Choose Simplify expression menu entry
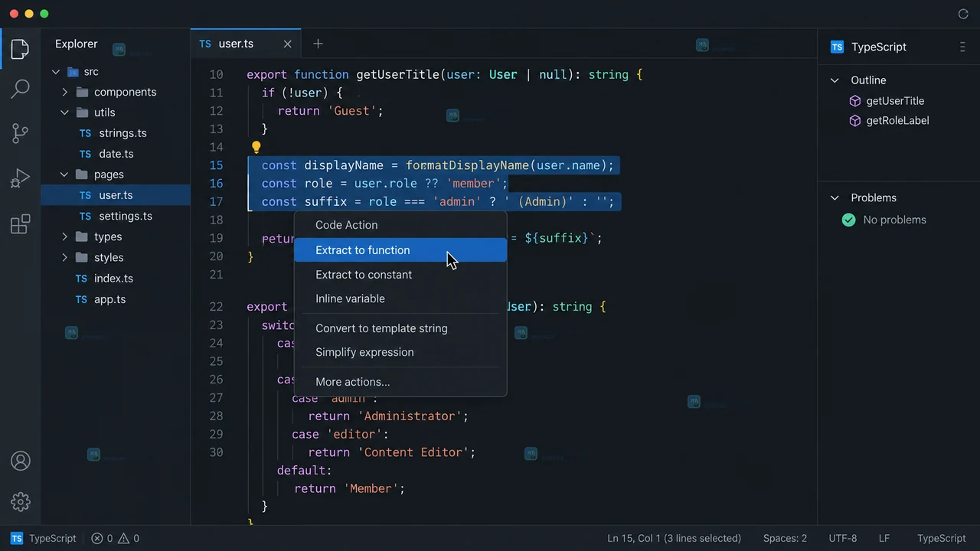Screen dimensions: 980x551 pos(400,352)
